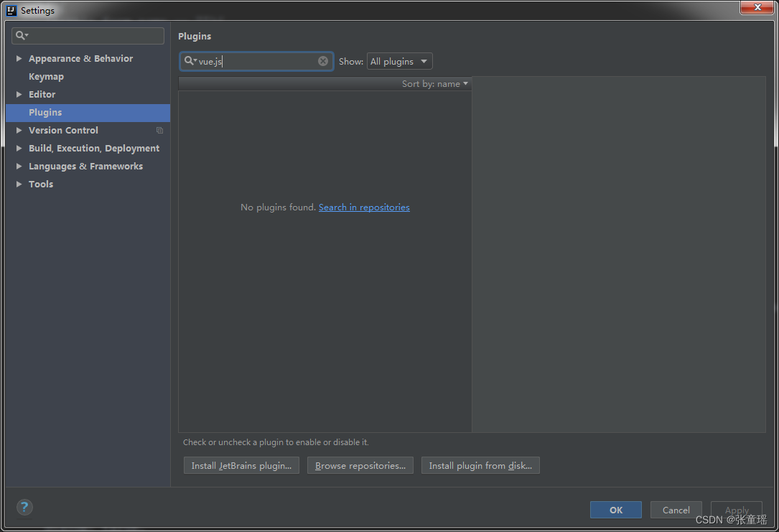The image size is (779, 532).
Task: Click the settings search magnifier icon
Action: 22,35
